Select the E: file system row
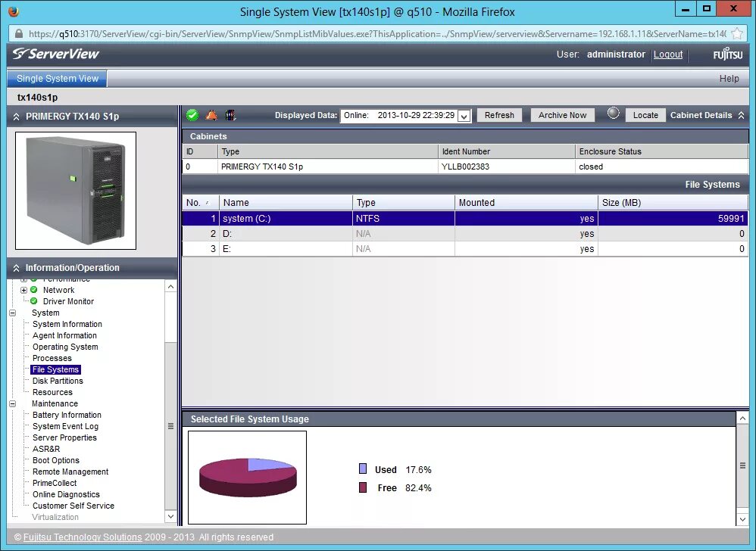This screenshot has width=756, height=551. point(465,249)
